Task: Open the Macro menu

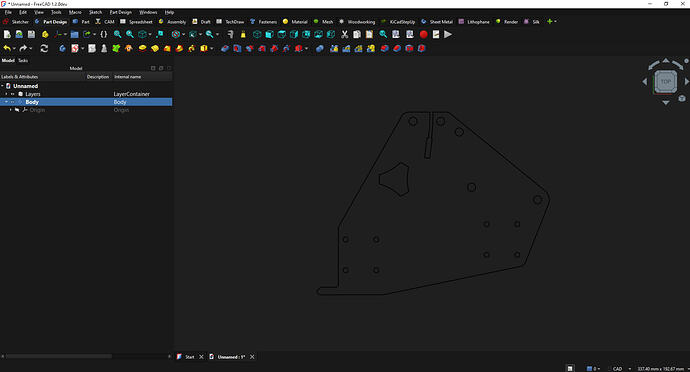Action: (x=75, y=12)
